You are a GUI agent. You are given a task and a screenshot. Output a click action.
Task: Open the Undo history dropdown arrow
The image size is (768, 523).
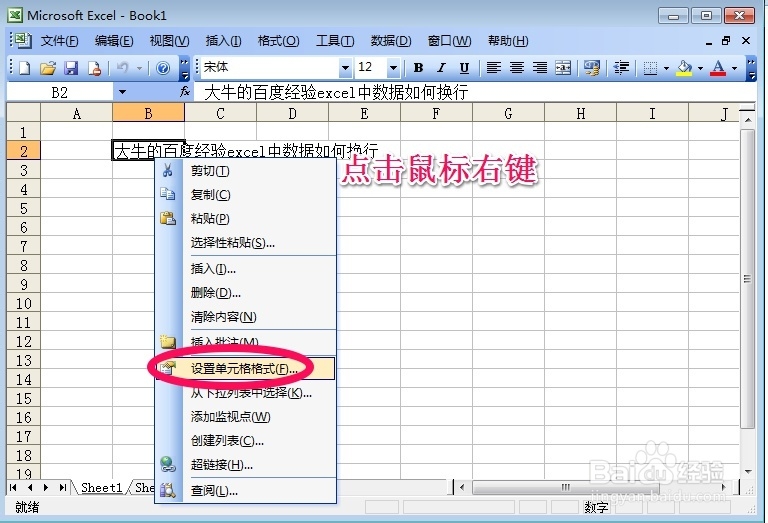pos(140,68)
